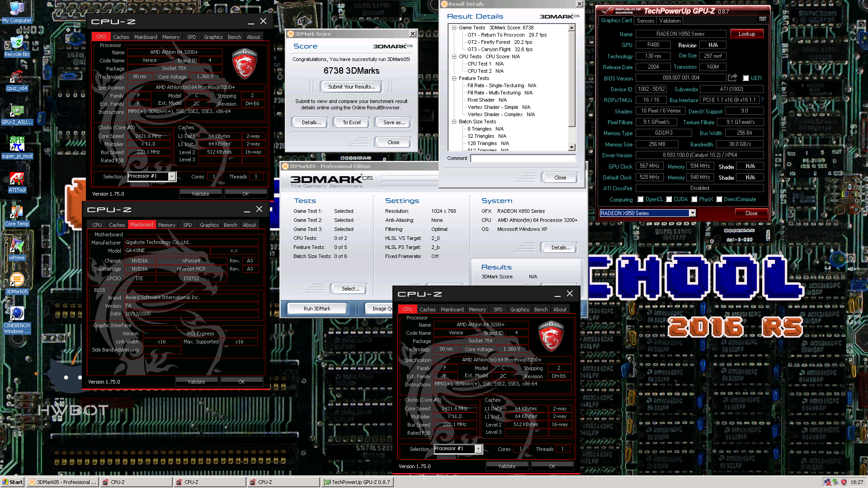
Task: Open the Recycle Bin desktop icon
Action: coord(17,46)
